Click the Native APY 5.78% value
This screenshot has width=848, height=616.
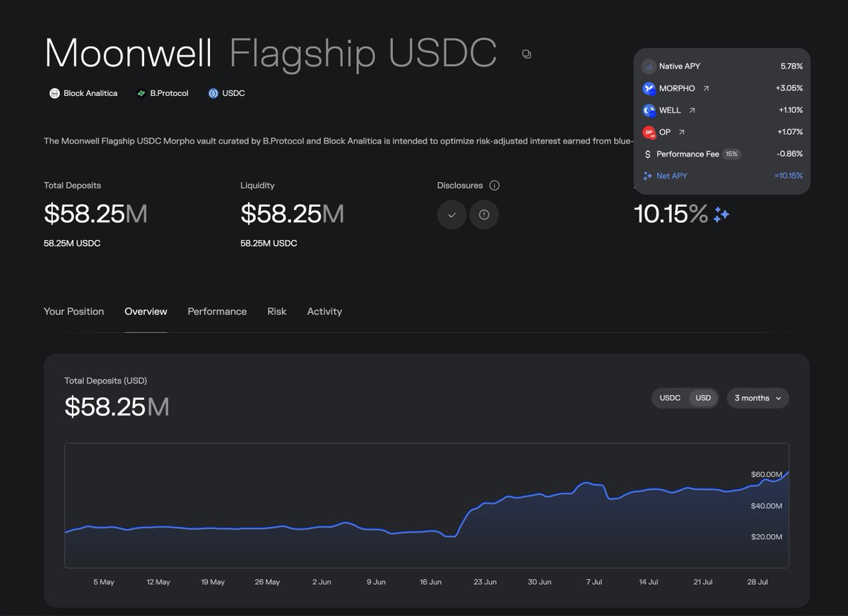point(791,66)
